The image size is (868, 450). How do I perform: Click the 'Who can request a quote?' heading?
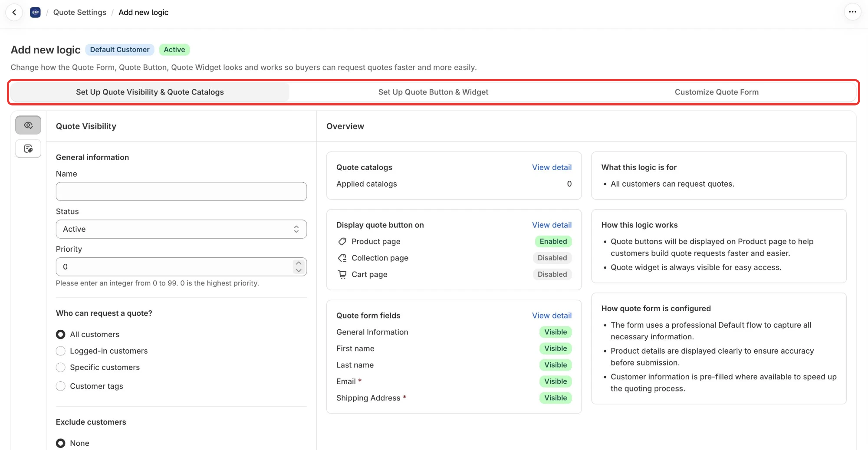pyautogui.click(x=104, y=313)
